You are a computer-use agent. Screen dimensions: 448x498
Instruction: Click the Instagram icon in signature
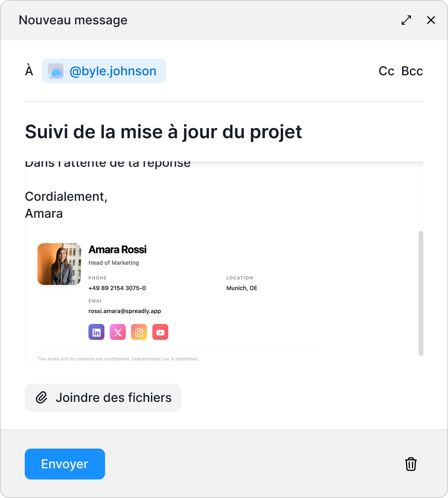click(139, 332)
